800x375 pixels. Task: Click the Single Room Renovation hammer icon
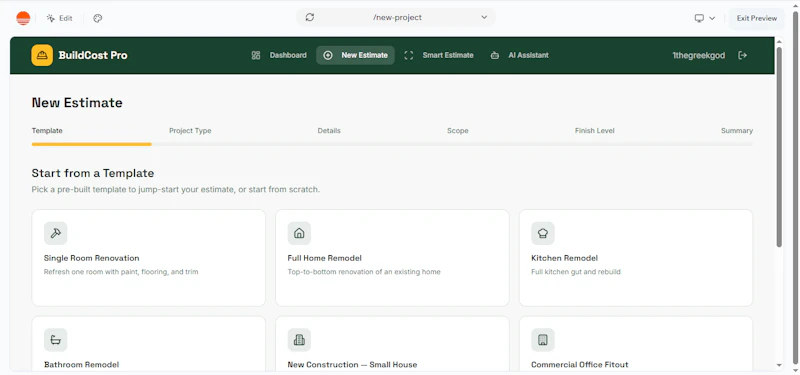(56, 233)
